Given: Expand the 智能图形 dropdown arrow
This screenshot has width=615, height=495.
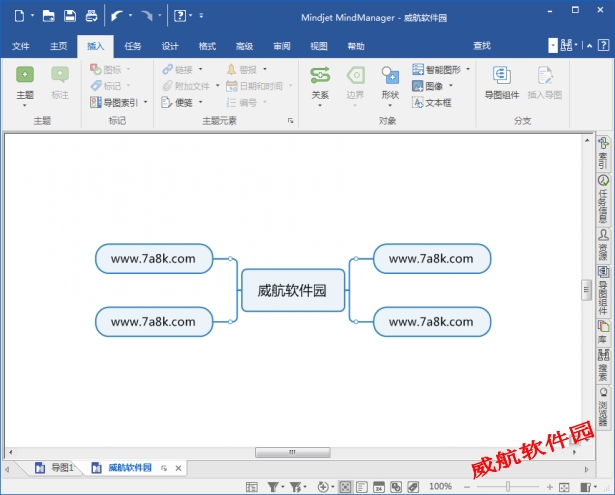Looking at the screenshot, I should (x=468, y=69).
